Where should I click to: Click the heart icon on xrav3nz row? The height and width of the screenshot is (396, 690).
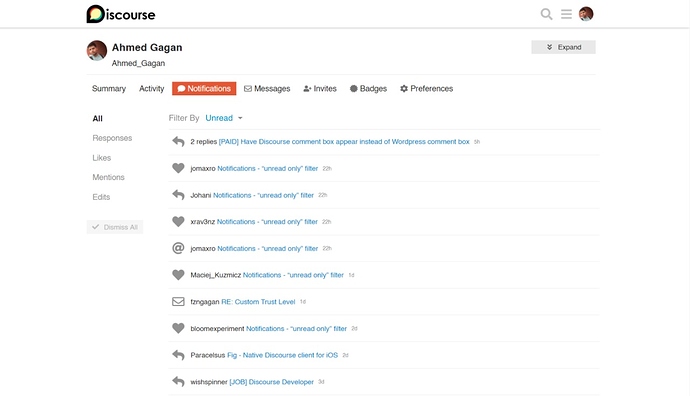pyautogui.click(x=178, y=221)
